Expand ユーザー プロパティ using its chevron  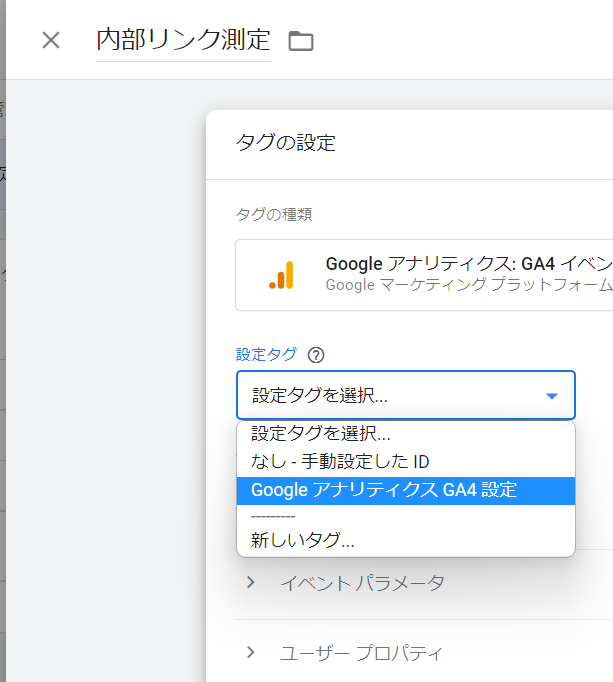[251, 653]
